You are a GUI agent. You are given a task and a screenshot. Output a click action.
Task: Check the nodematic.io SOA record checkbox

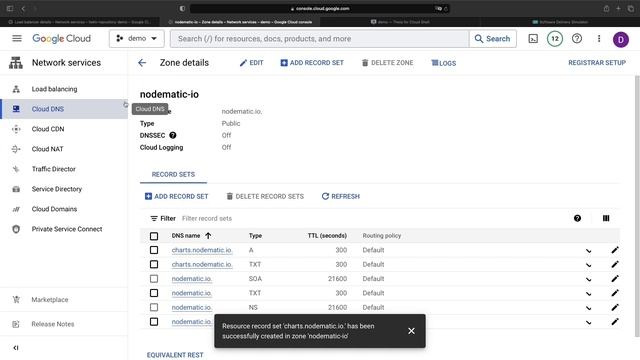[154, 279]
